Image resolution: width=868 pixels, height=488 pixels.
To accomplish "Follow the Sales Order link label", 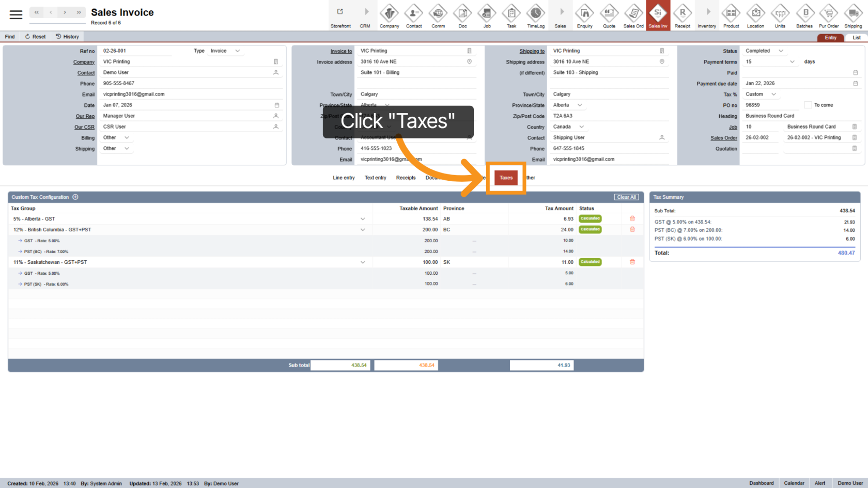I will tap(723, 138).
